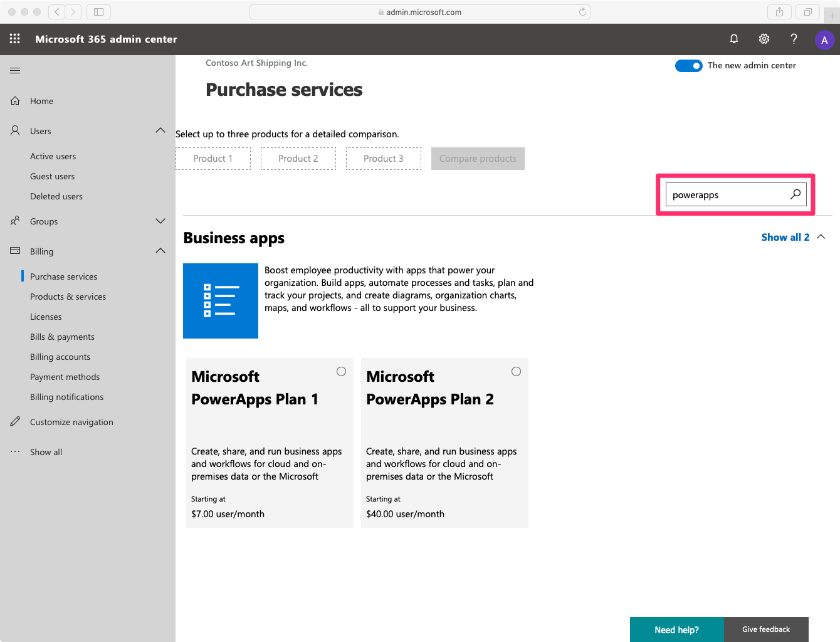Click the Groups people icon
Viewport: 840px width, 642px height.
(15, 221)
